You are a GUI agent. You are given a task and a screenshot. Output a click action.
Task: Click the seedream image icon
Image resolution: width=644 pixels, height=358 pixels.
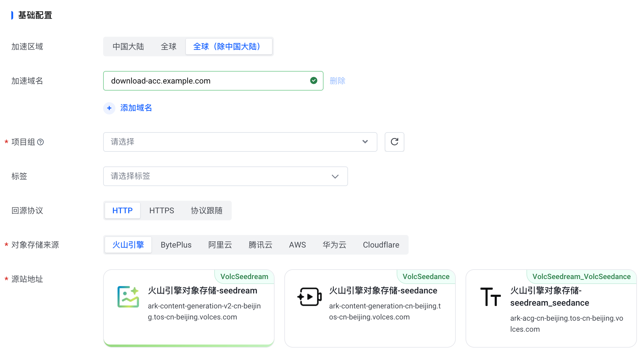pyautogui.click(x=128, y=297)
